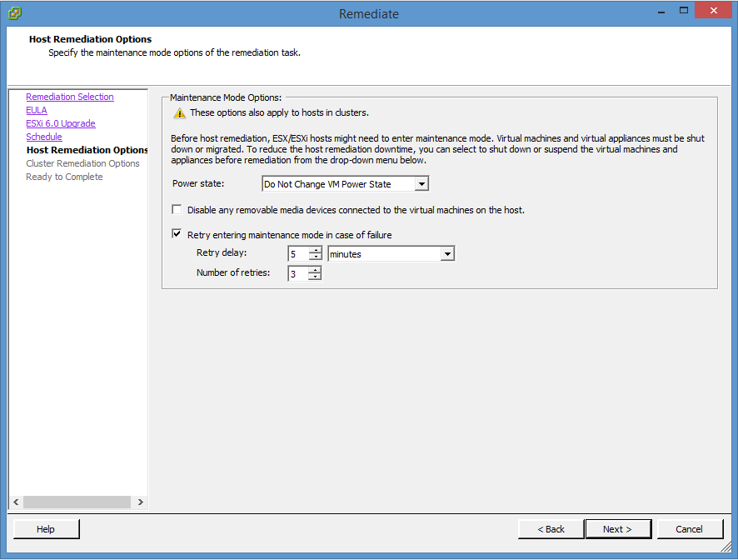Expand the minutes time unit dropdown

447,254
